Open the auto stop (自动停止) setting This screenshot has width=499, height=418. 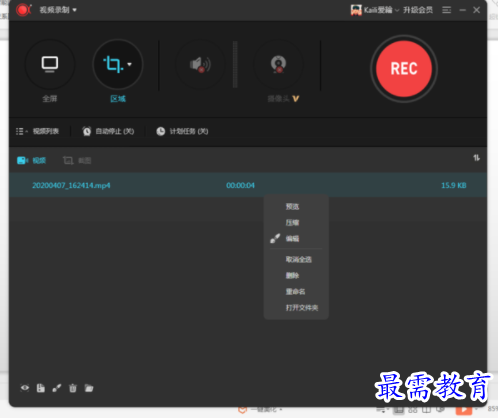click(108, 131)
